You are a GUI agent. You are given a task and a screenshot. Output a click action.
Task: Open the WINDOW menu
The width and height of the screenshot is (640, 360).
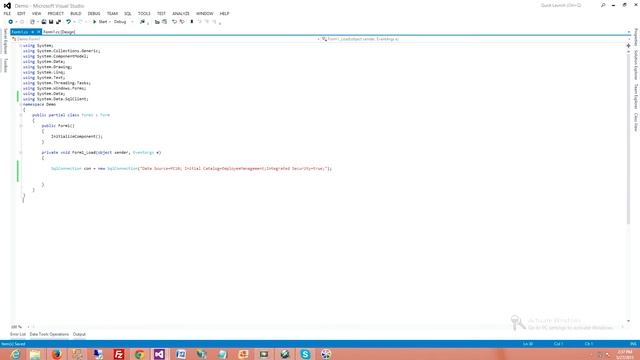click(x=204, y=13)
